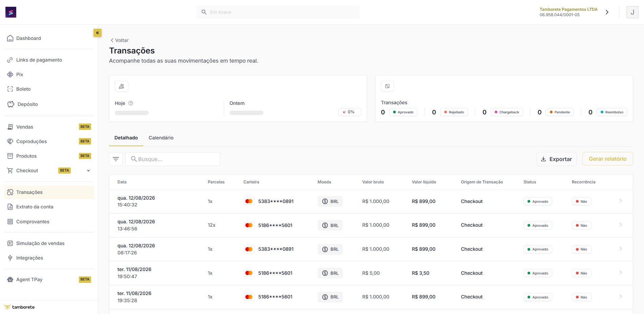
Task: Click the Valor bruto column header
Action: (x=373, y=182)
